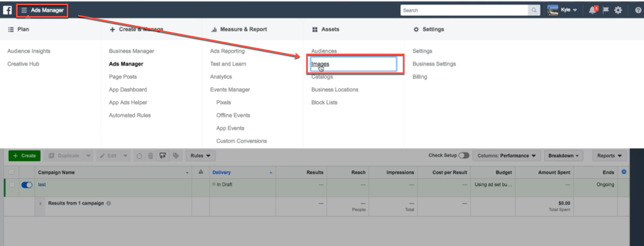
Task: Click the flag pages icon
Action: 605,10
